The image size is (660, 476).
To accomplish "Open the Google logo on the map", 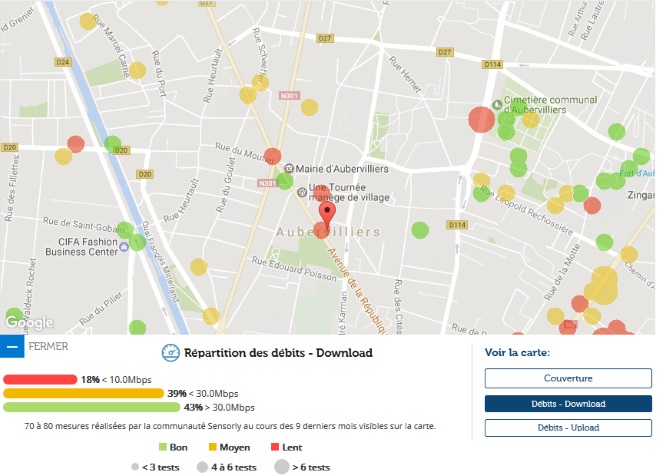I will coord(29,322).
